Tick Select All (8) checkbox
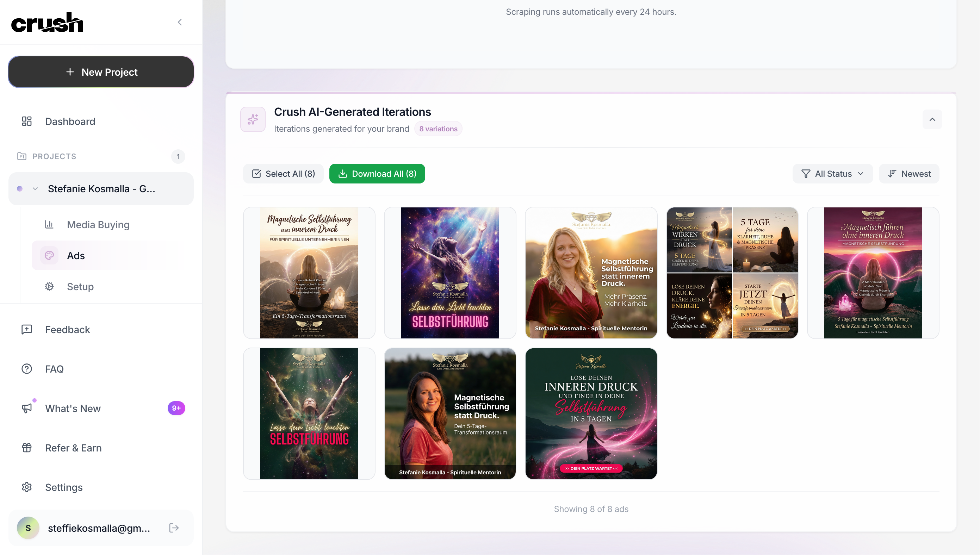 point(283,173)
